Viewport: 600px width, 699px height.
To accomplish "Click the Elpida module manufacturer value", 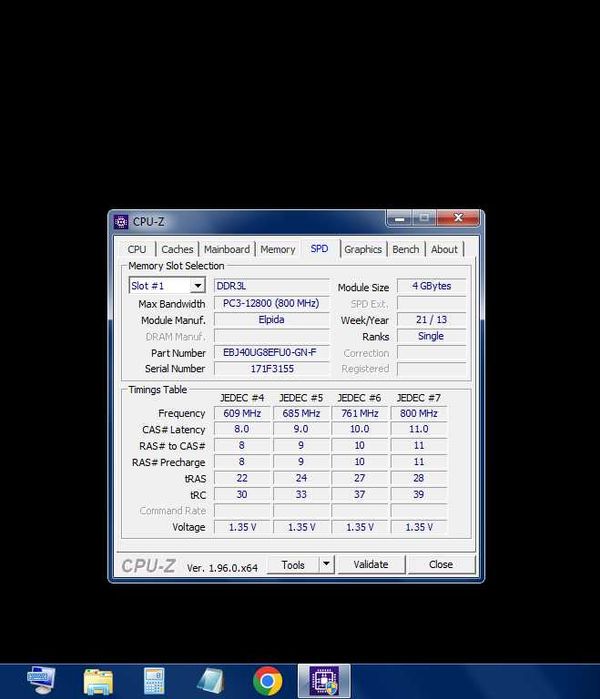I will pos(271,320).
